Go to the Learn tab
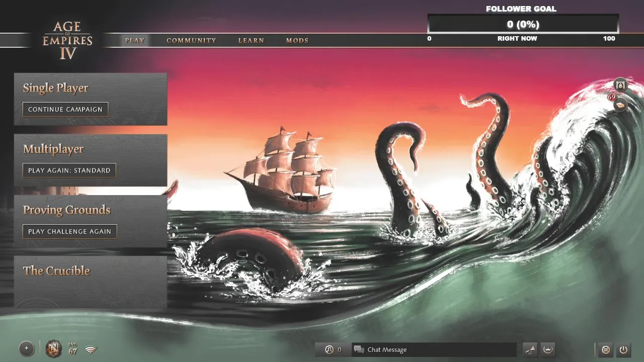Image resolution: width=644 pixels, height=362 pixels. [x=251, y=40]
